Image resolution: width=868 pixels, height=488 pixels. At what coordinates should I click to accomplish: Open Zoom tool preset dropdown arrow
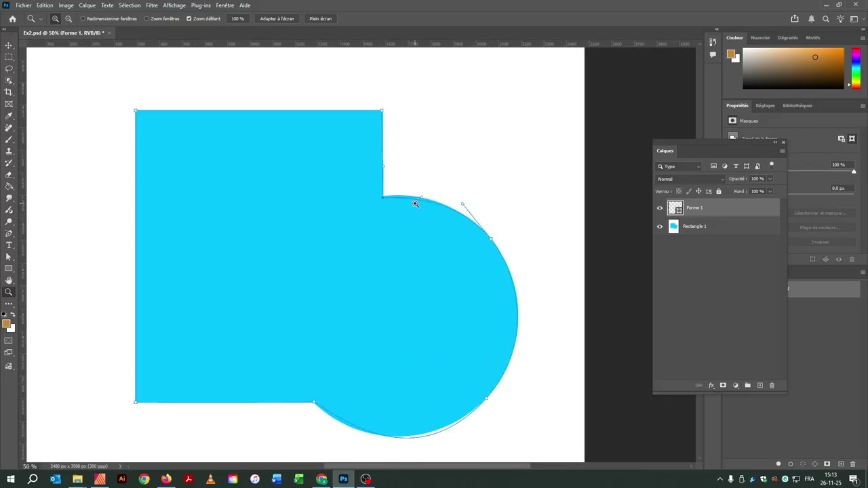[x=41, y=19]
